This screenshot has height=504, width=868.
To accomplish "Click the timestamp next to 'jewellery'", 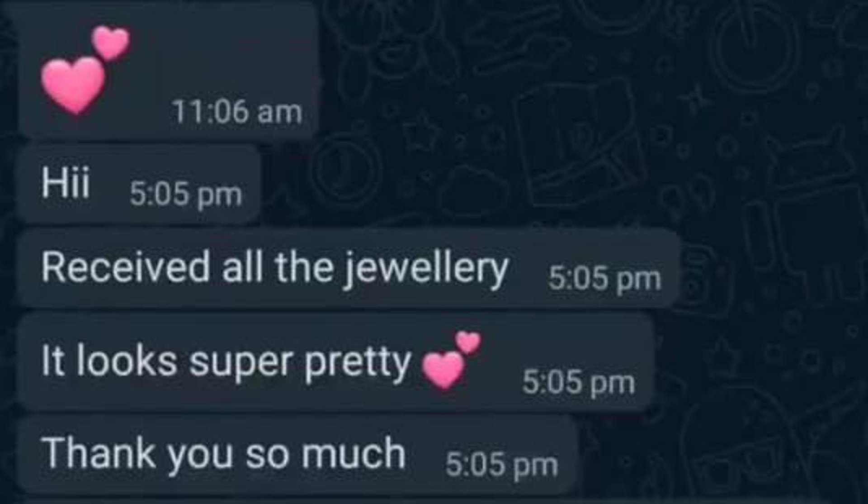I will pos(605,279).
